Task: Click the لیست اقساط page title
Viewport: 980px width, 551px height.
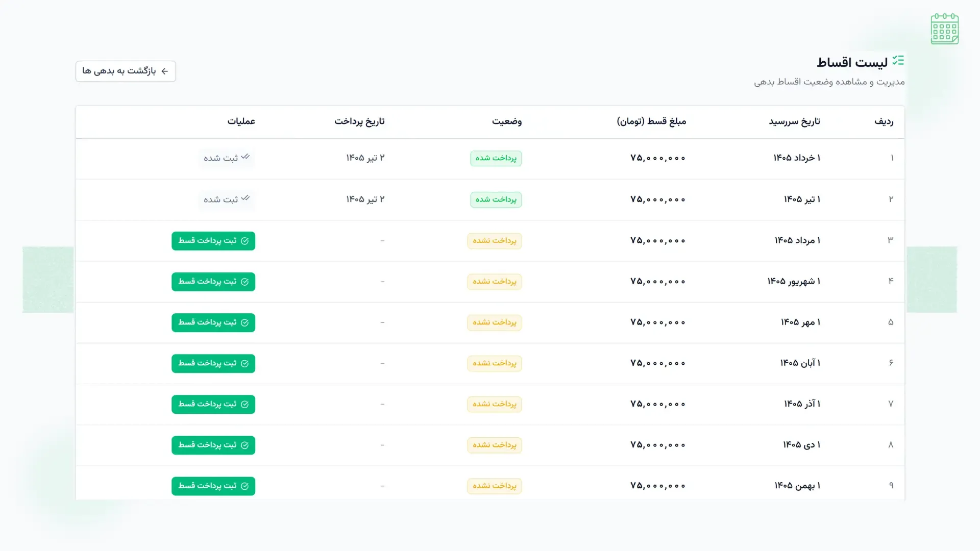Action: tap(852, 62)
